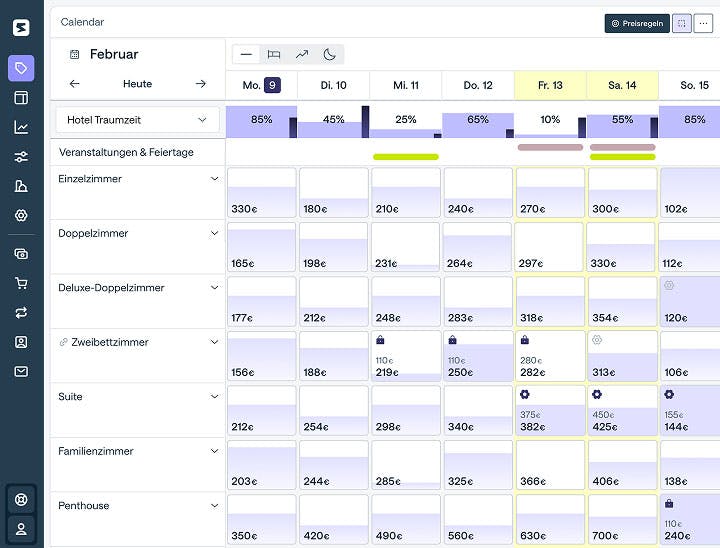Open the user account icon

pyautogui.click(x=21, y=529)
